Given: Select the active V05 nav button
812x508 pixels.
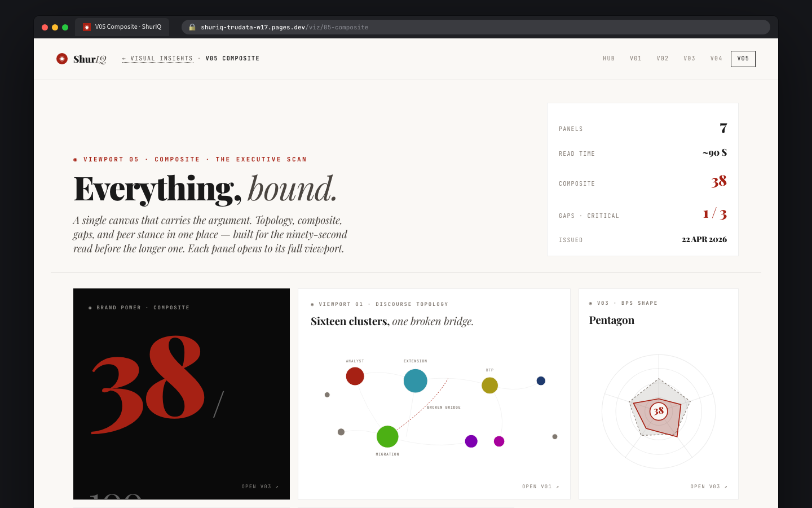Looking at the screenshot, I should (743, 59).
